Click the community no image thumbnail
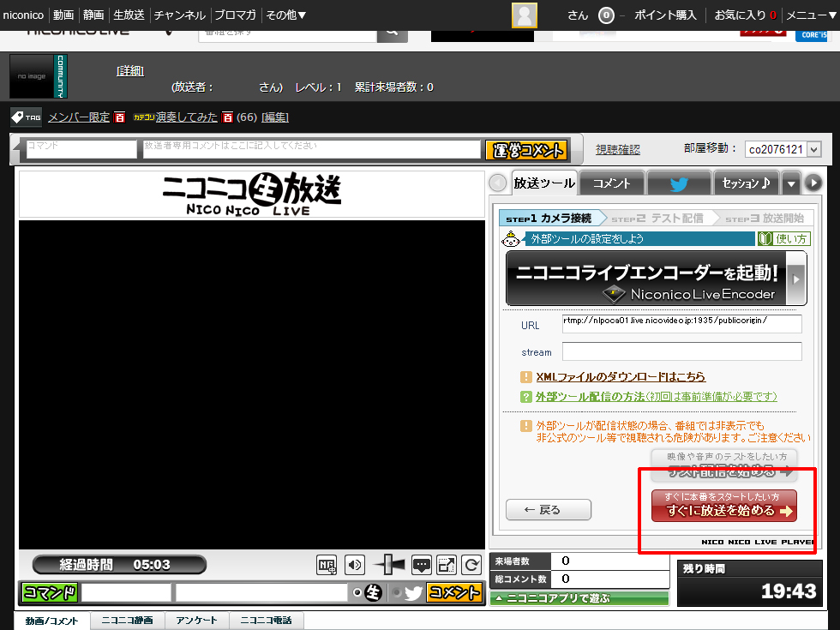The height and width of the screenshot is (630, 840). pyautogui.click(x=39, y=76)
